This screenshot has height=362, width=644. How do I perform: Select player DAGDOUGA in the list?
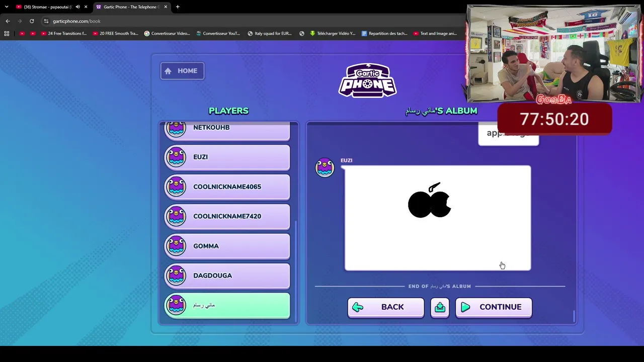227,276
